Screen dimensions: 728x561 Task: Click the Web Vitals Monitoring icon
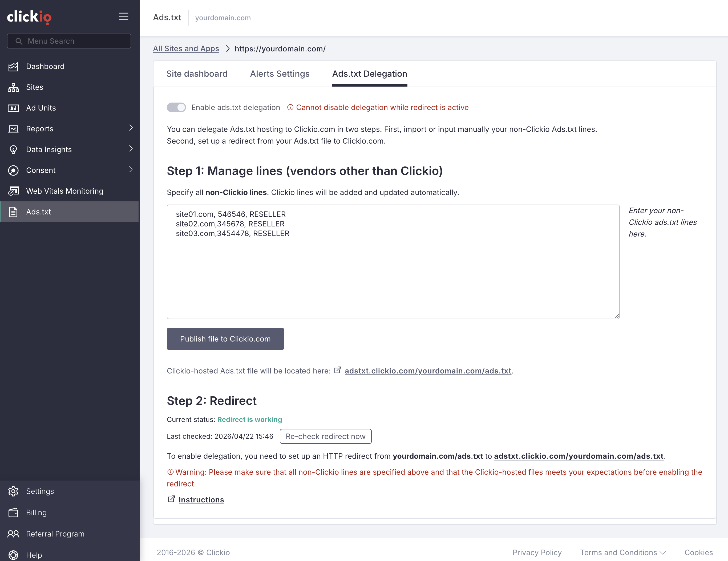13,191
